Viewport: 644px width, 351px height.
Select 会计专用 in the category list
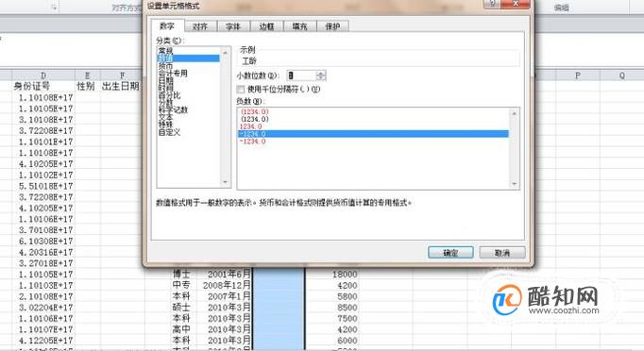[x=174, y=74]
